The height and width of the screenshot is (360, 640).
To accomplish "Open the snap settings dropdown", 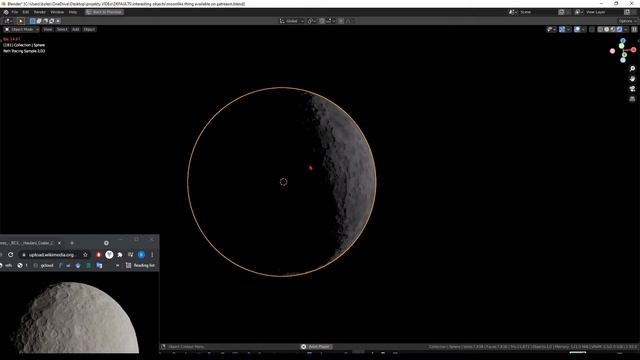I will (x=330, y=21).
